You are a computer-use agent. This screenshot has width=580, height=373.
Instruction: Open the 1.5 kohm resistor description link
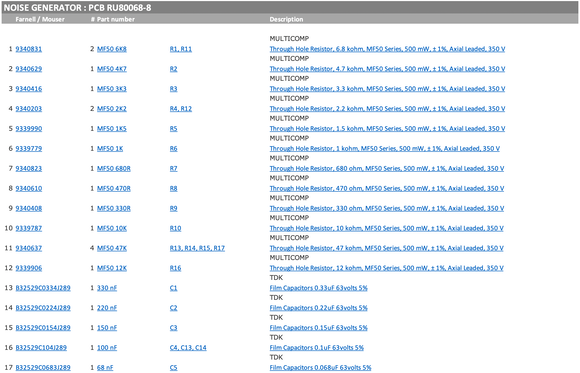(387, 129)
